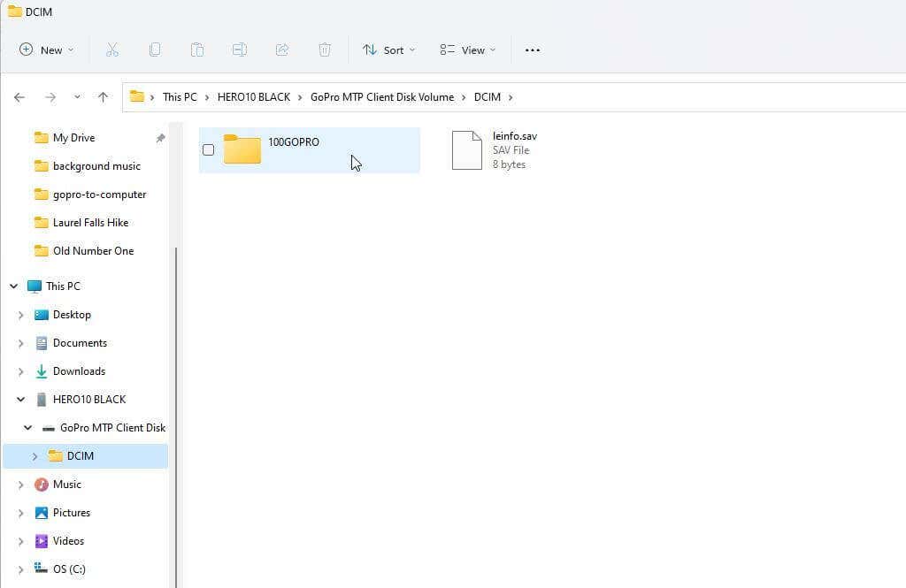Click the Cut scissors icon

[x=112, y=50]
